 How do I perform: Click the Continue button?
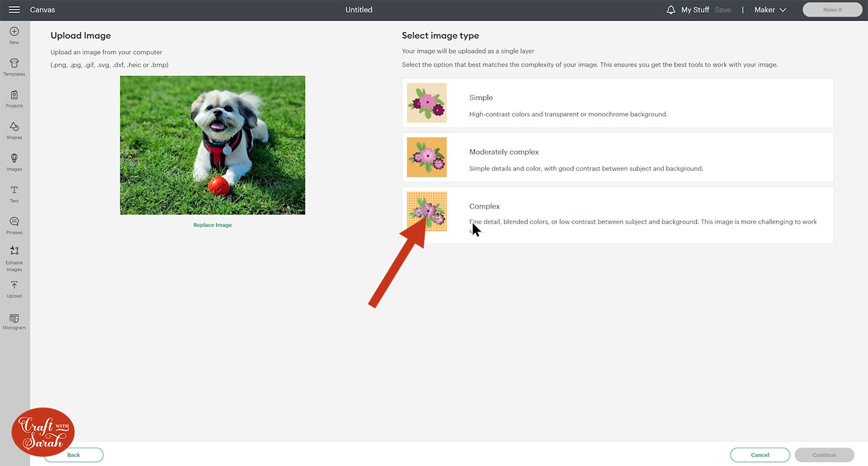coord(824,455)
